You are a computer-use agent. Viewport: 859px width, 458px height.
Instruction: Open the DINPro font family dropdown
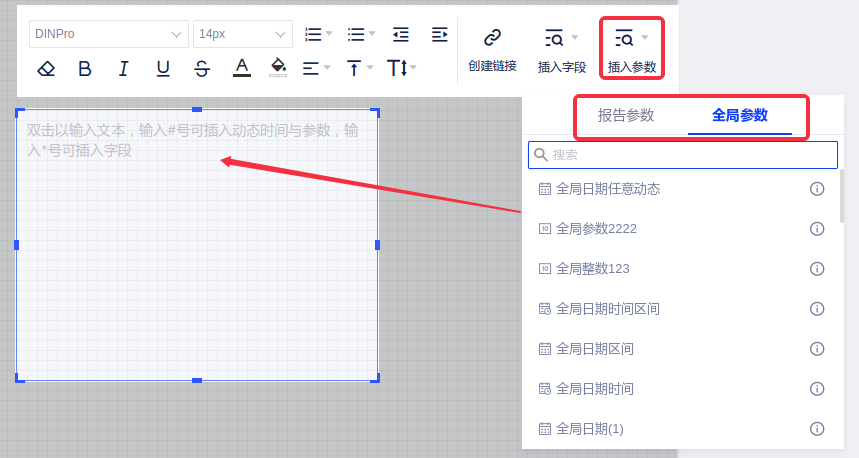pyautogui.click(x=108, y=34)
